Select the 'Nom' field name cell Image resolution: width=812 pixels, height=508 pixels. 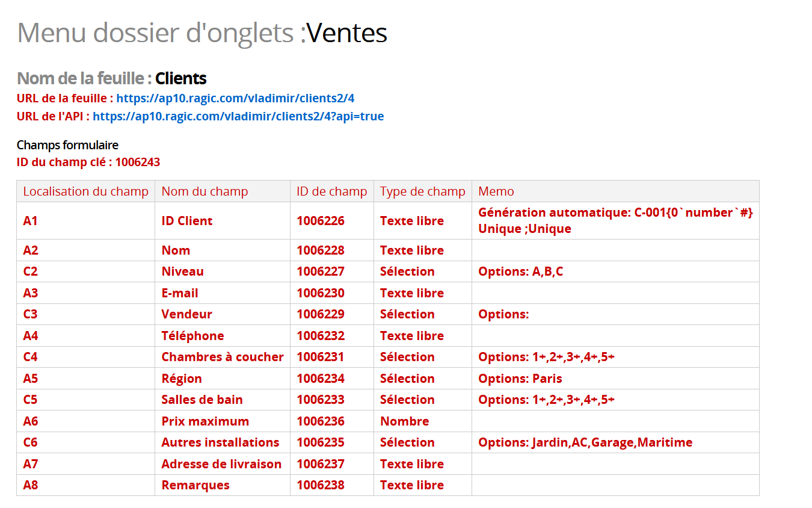[x=223, y=250]
